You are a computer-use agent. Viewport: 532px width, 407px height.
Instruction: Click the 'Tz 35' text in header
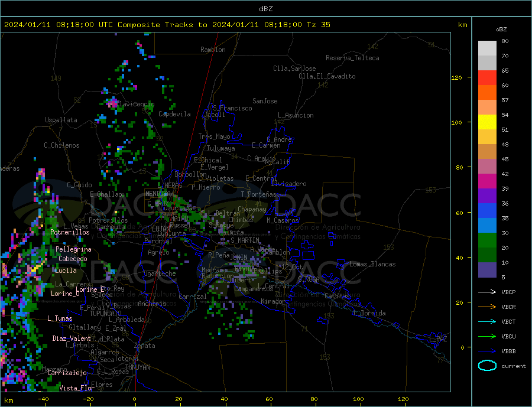[318, 25]
